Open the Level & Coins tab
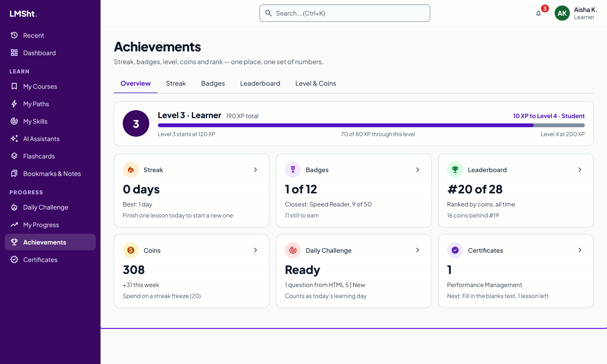This screenshot has height=364, width=607. (x=316, y=83)
